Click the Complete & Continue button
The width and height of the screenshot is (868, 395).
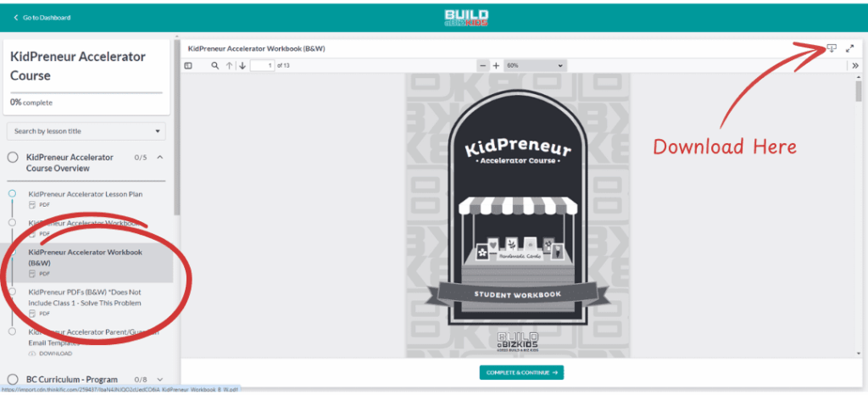(x=520, y=372)
